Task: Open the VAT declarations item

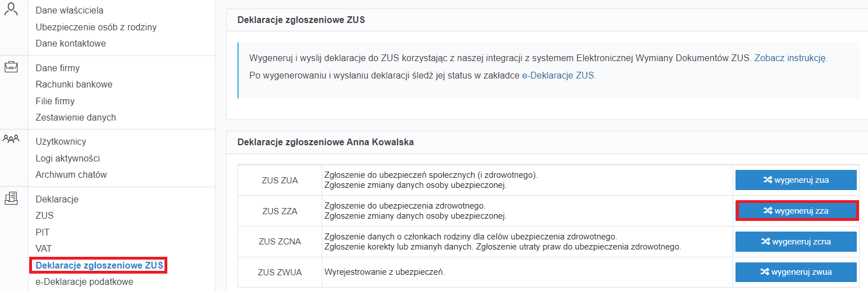Action: tap(43, 248)
